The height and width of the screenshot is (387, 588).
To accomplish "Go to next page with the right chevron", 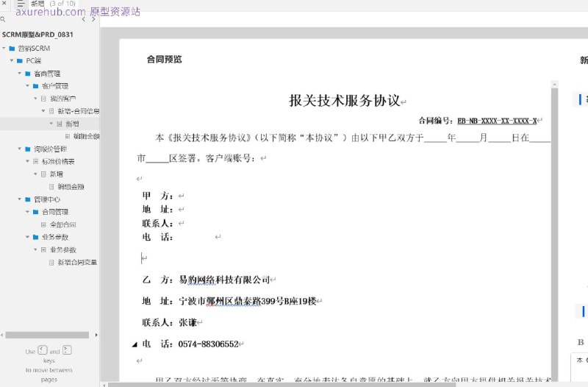I will click(x=93, y=19).
